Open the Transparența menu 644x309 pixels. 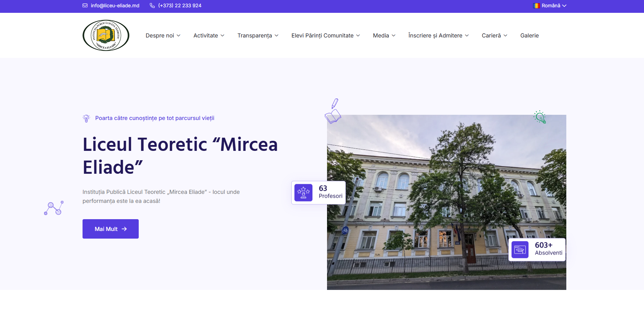point(258,35)
